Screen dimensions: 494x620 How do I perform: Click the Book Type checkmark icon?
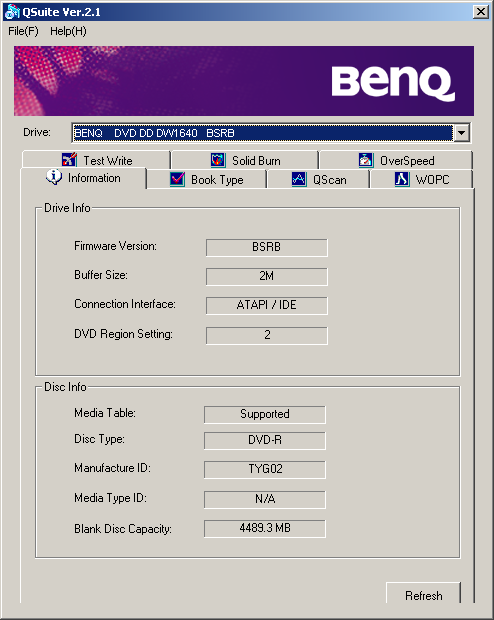coord(177,180)
